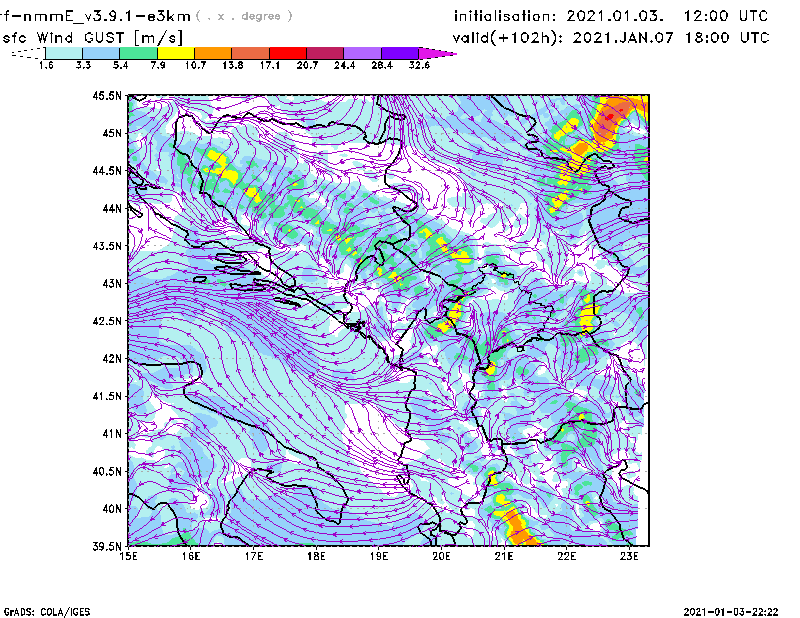The height and width of the screenshot is (618, 800).
Task: Click the '39.5N' latitude label
Action: click(107, 547)
